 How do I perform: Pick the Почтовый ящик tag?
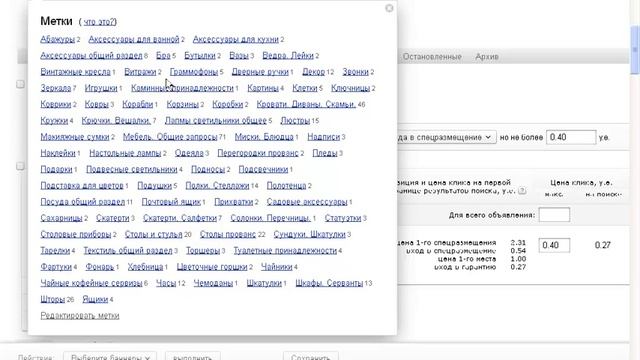[171, 202]
